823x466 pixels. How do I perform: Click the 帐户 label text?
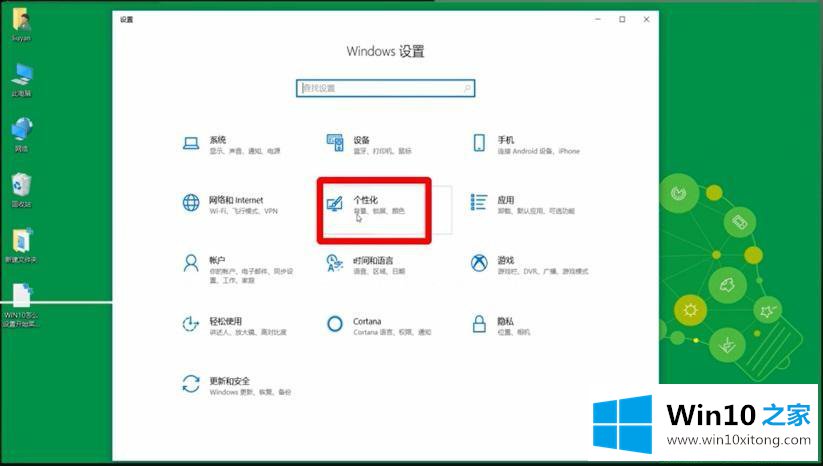pyautogui.click(x=217, y=260)
